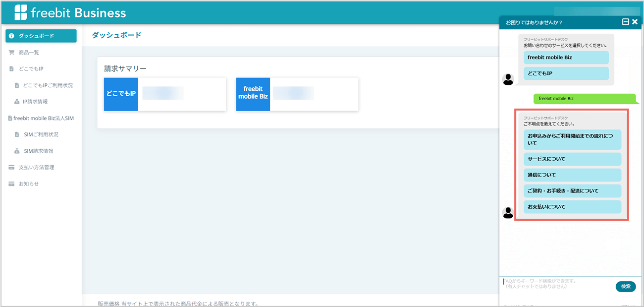The image size is (644, 307).
Task: Click the money bag icon beside IP請求情報
Action: point(17,102)
